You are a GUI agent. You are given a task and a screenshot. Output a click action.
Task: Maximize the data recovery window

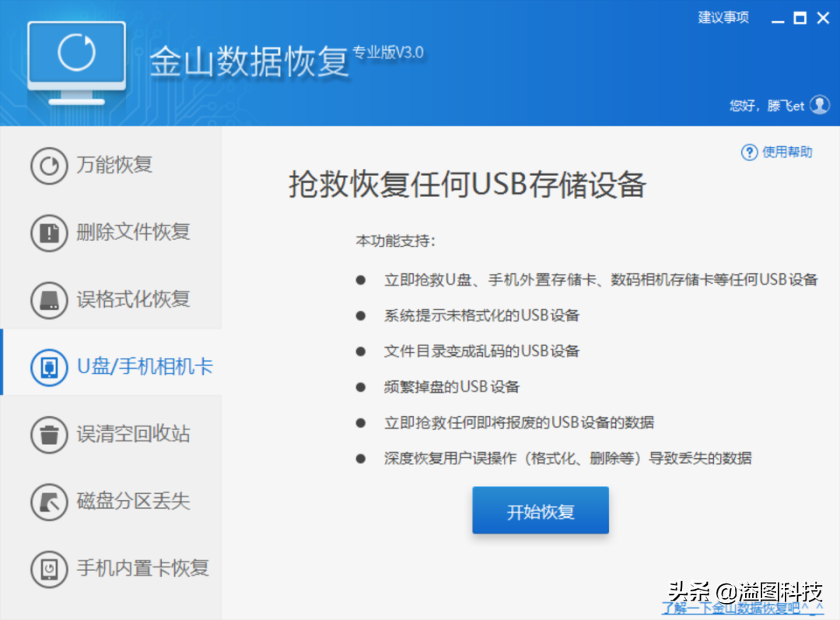[x=799, y=19]
